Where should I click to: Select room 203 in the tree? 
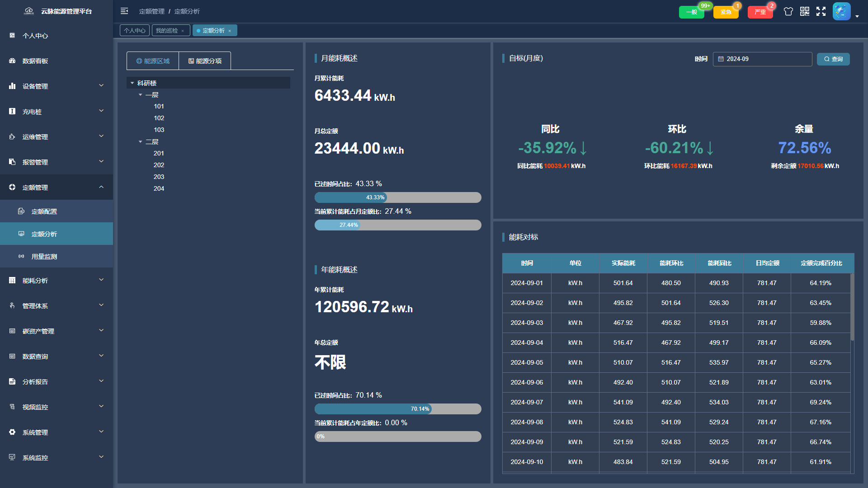(159, 177)
